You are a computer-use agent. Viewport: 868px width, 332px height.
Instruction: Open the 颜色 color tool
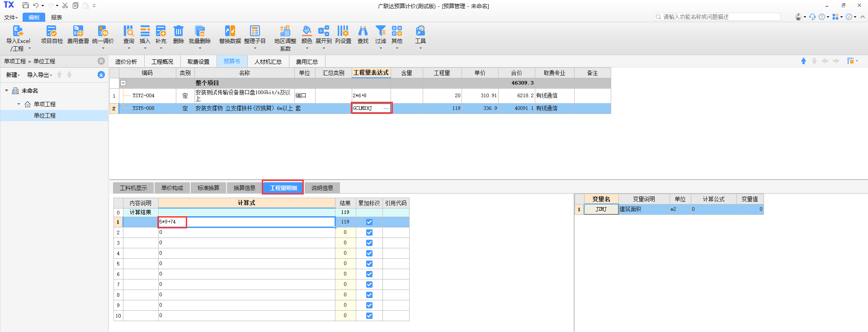[307, 32]
